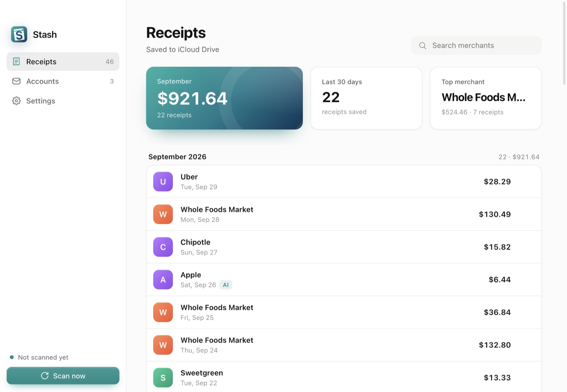The height and width of the screenshot is (392, 567).
Task: Open the Chipotle receipt title
Action: click(x=195, y=242)
